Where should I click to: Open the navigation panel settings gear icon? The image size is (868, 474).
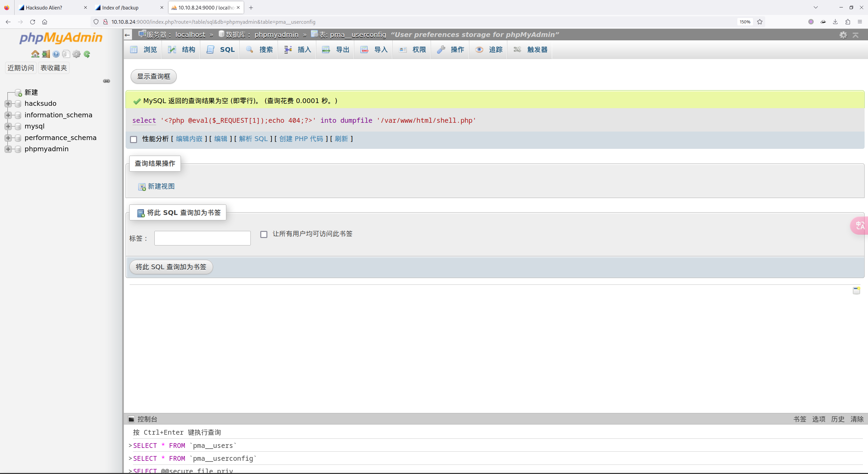pyautogui.click(x=77, y=54)
